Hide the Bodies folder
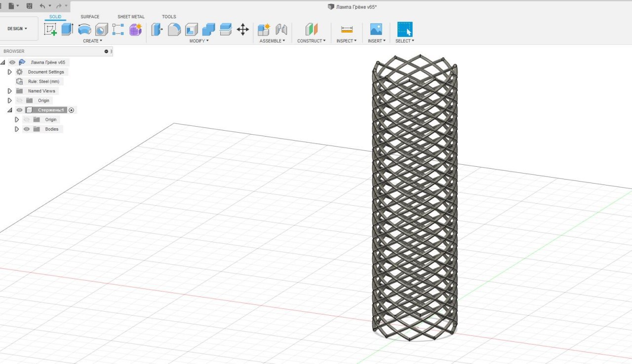This screenshot has height=364, width=632. 27,129
